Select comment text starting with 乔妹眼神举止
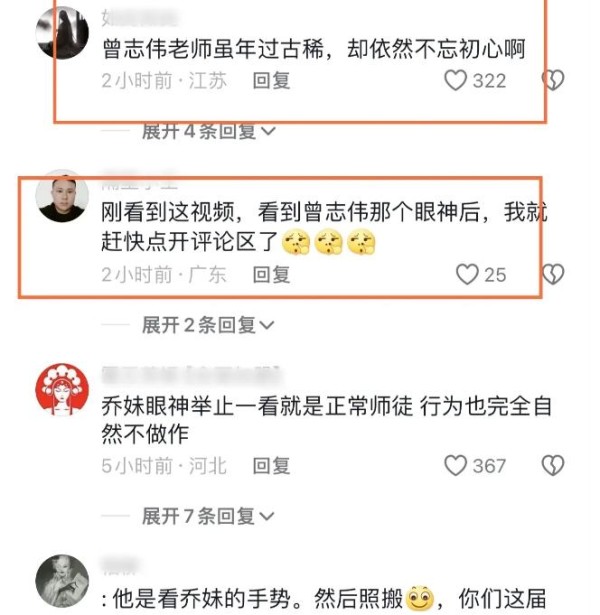Image resolution: width=600 pixels, height=615 pixels. coord(326,420)
